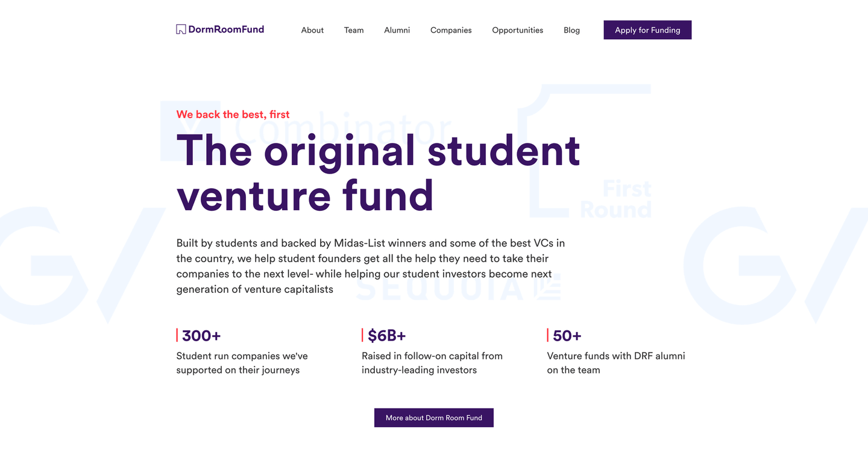
Task: Open the Companies navigation link
Action: click(x=451, y=30)
